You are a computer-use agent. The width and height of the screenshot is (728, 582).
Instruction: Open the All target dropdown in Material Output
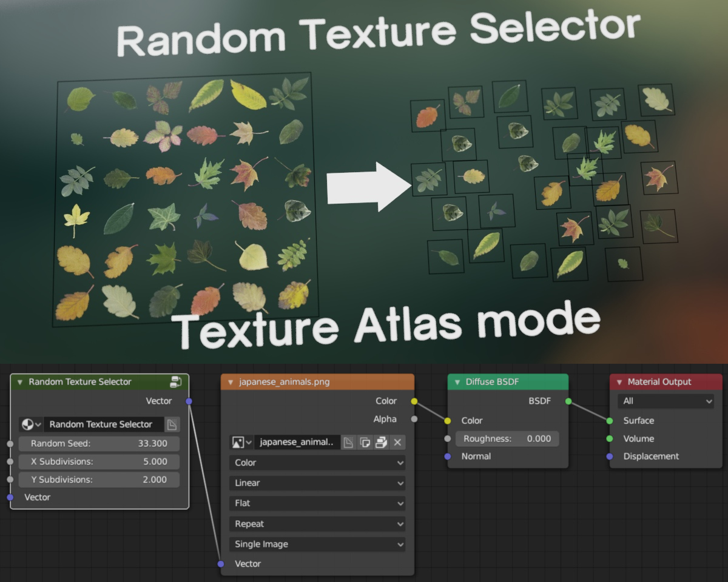[x=666, y=401]
